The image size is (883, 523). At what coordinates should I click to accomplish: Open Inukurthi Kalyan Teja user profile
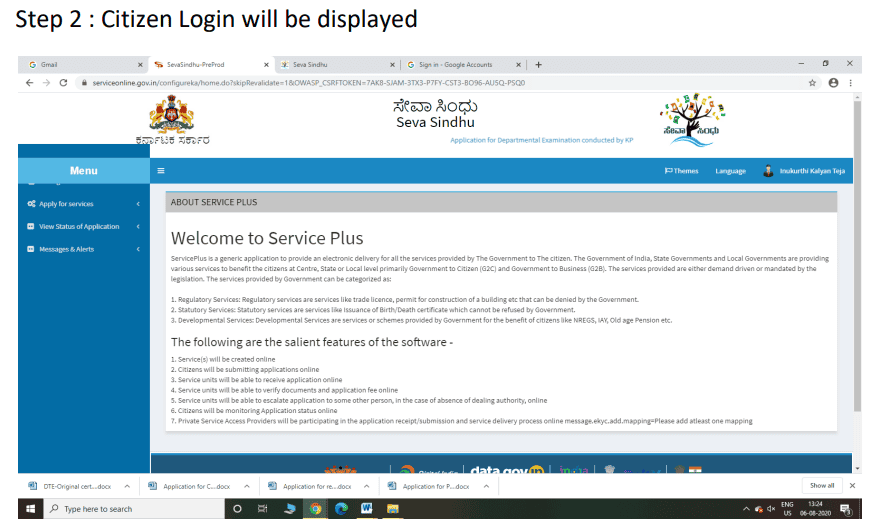click(x=804, y=171)
